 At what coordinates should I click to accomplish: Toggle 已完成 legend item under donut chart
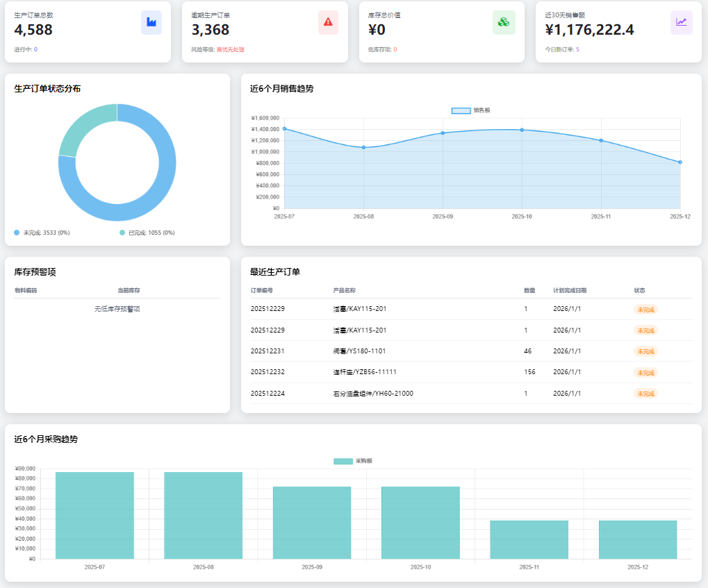click(147, 233)
